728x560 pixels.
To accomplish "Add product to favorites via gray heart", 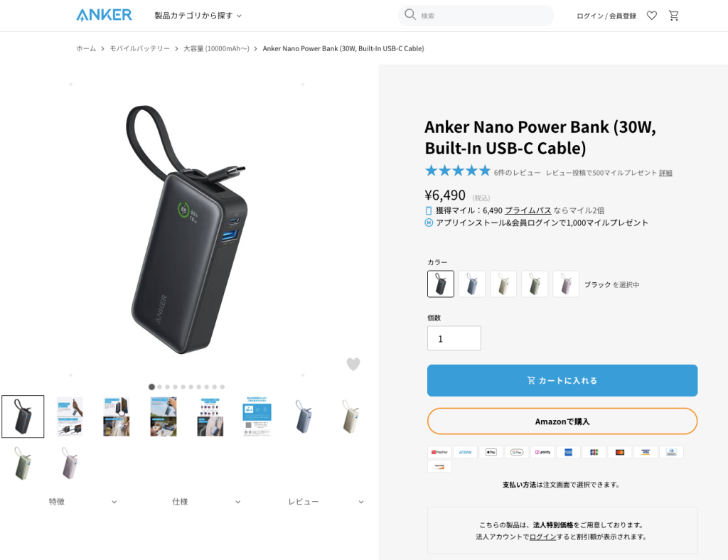I will pos(353,364).
